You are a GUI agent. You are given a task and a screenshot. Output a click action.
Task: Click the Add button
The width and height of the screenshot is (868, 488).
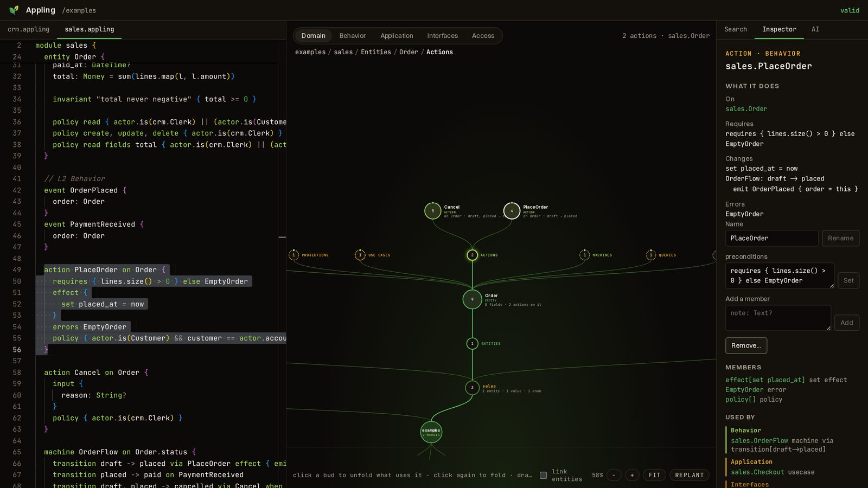(x=846, y=323)
